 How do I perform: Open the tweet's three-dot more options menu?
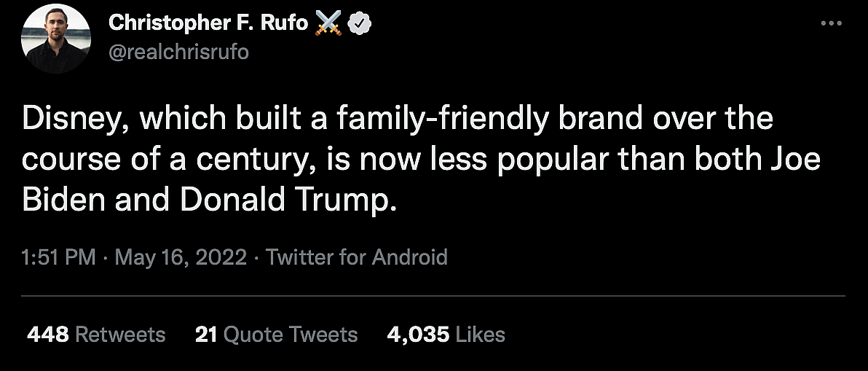pyautogui.click(x=830, y=23)
